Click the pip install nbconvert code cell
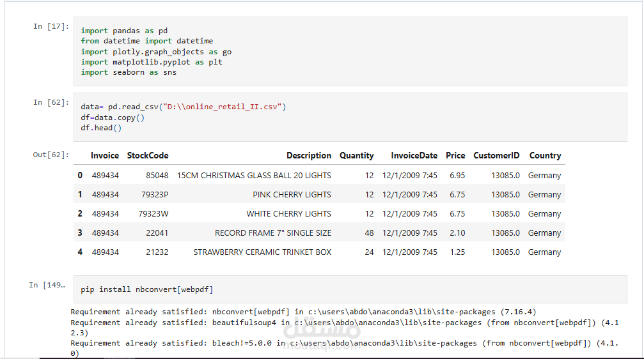This screenshot has width=644, height=359. (x=350, y=289)
